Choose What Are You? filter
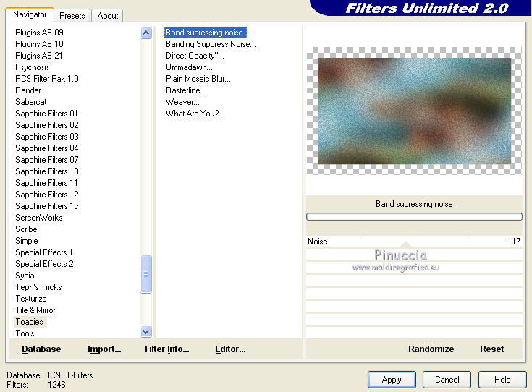532x392 pixels. [195, 114]
